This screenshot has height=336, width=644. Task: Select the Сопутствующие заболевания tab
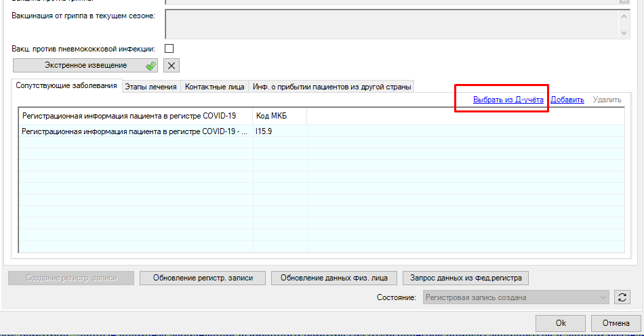[66, 86]
